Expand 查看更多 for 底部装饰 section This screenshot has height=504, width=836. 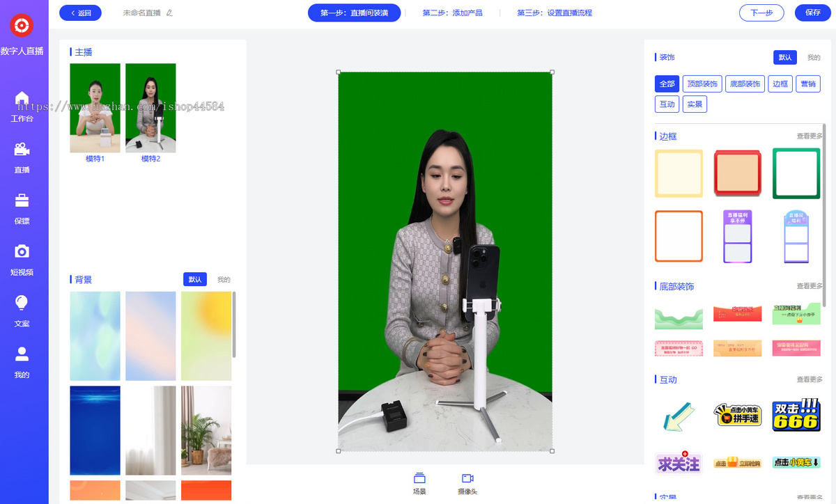810,286
